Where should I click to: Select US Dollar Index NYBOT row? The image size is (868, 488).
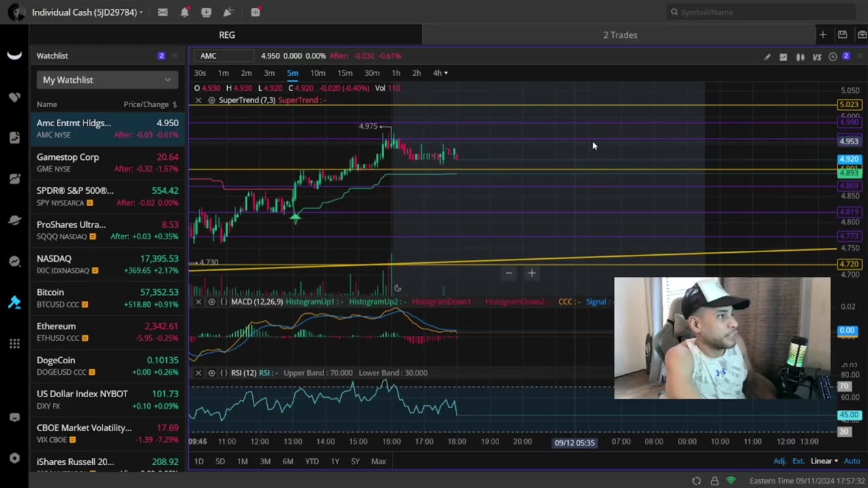pos(108,400)
